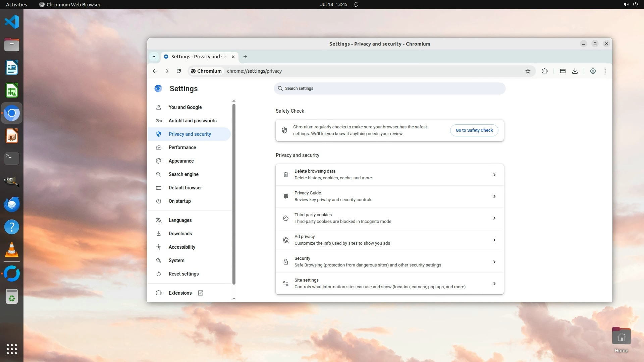Expand the Delete browsing data row chevron
This screenshot has height=362, width=644.
click(x=494, y=175)
